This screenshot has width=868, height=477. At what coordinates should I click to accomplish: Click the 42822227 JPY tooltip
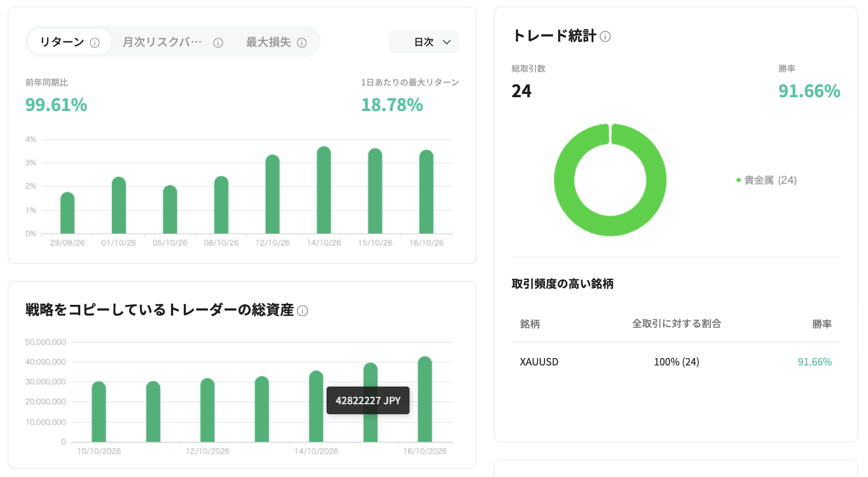coord(368,401)
